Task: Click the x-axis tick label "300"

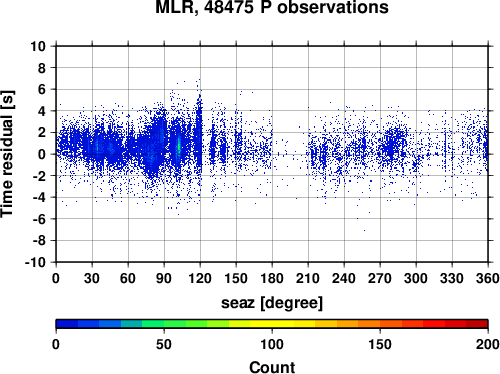Action: click(x=416, y=278)
